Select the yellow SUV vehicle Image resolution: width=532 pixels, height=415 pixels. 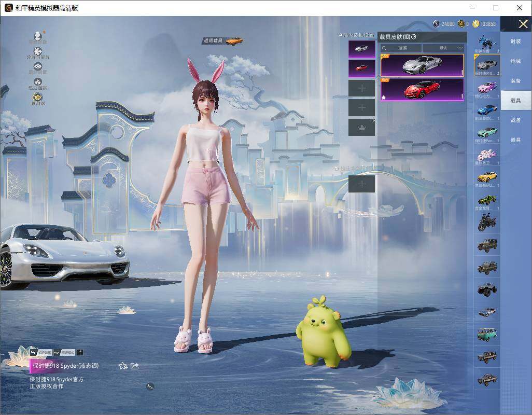coord(487,177)
